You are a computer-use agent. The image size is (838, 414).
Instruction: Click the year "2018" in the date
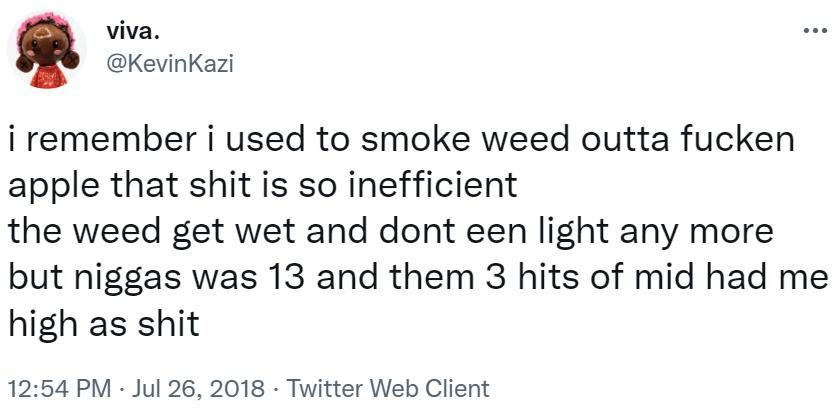(242, 388)
